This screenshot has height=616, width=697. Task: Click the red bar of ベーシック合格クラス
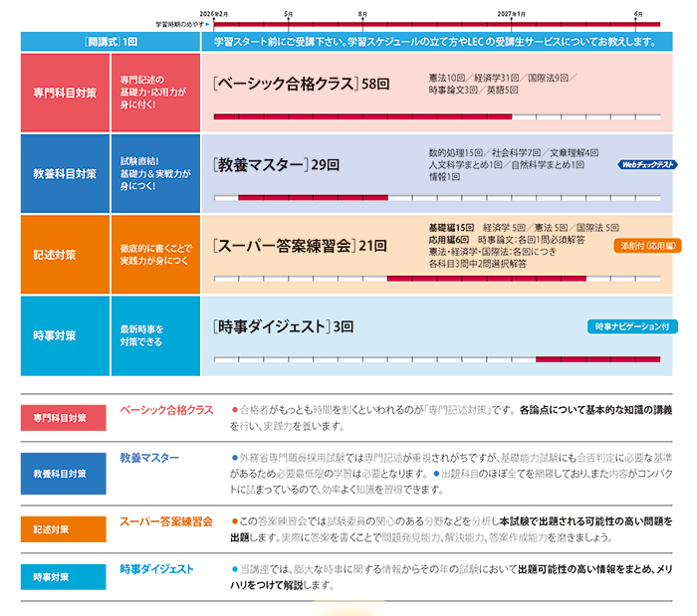tap(362, 116)
